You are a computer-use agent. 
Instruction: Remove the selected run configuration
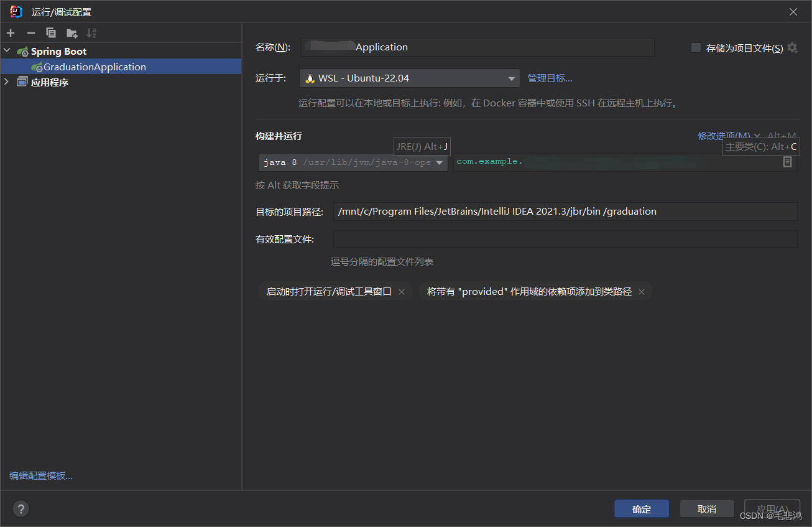pos(30,32)
